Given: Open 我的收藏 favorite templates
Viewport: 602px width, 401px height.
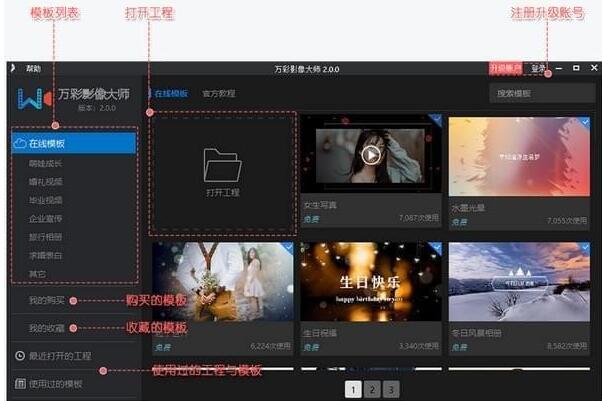Looking at the screenshot, I should (x=46, y=328).
